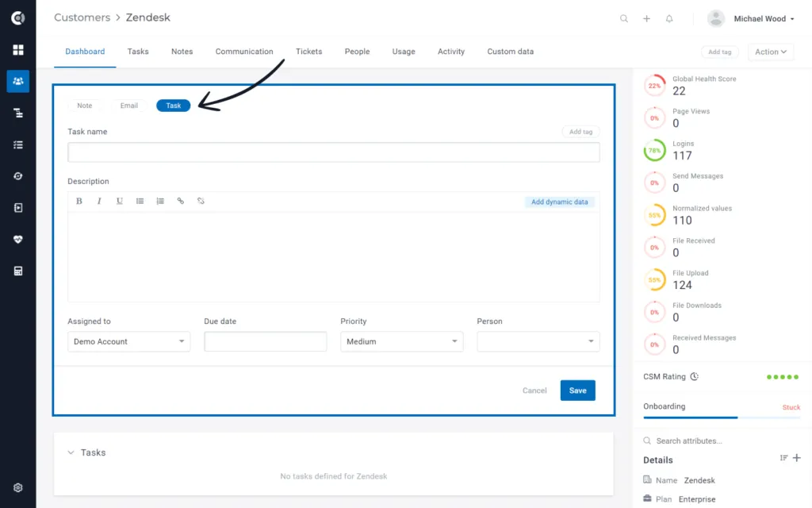The width and height of the screenshot is (812, 508).
Task: Open the Assigned to dropdown
Action: click(129, 341)
